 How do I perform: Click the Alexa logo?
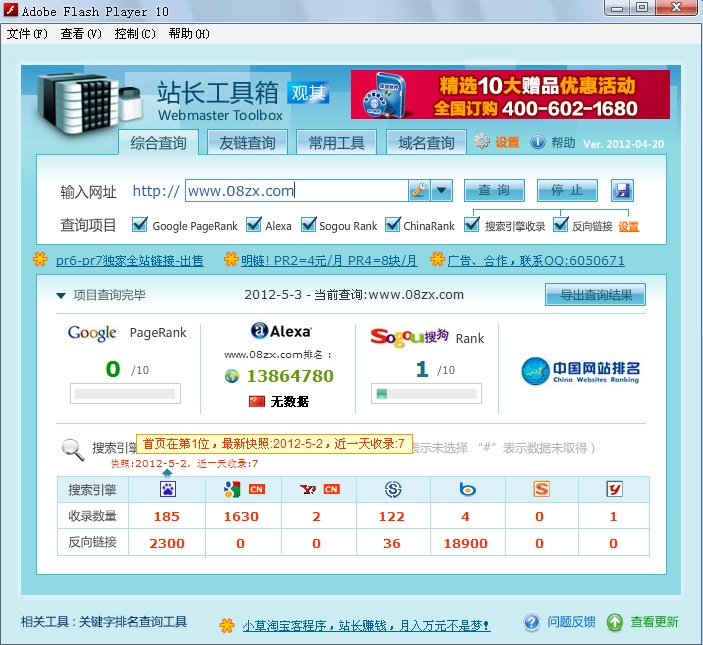click(281, 331)
